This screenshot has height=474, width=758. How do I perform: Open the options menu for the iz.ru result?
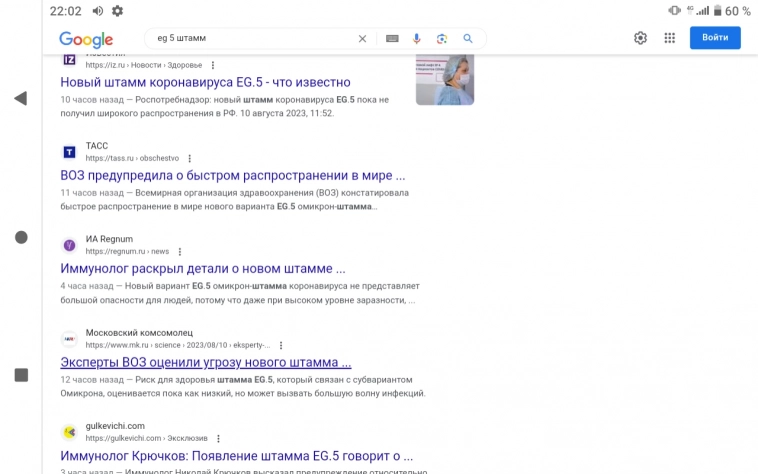tap(213, 65)
